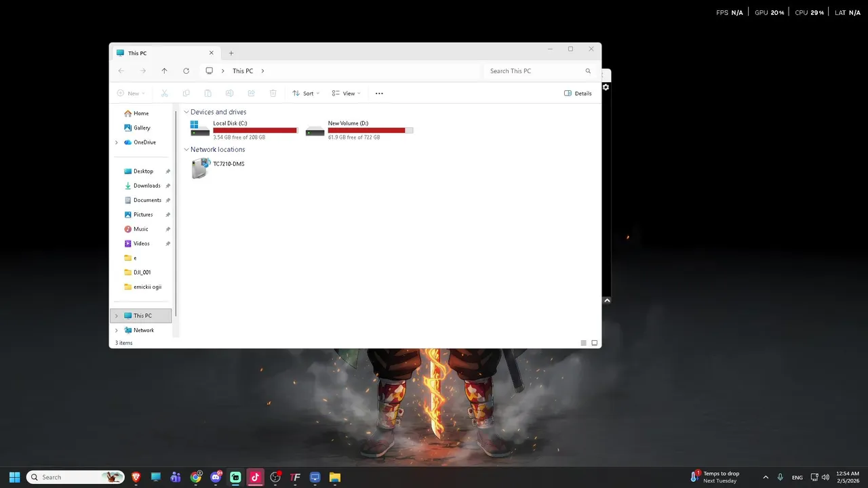Open Google Chrome from the taskbar
Screen dimensions: 868x488
pos(196,477)
